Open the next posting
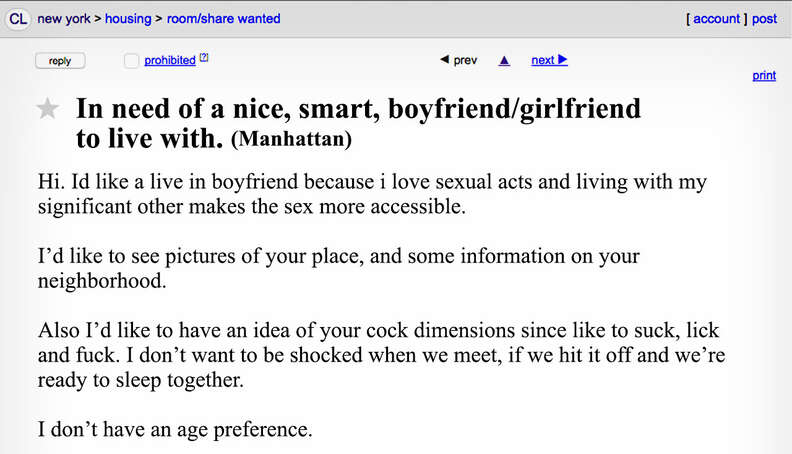Image resolution: width=792 pixels, height=454 pixels. [x=549, y=60]
